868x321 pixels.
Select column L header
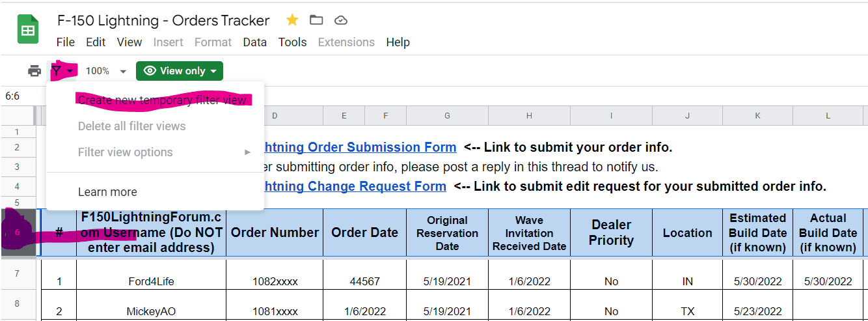(x=828, y=116)
